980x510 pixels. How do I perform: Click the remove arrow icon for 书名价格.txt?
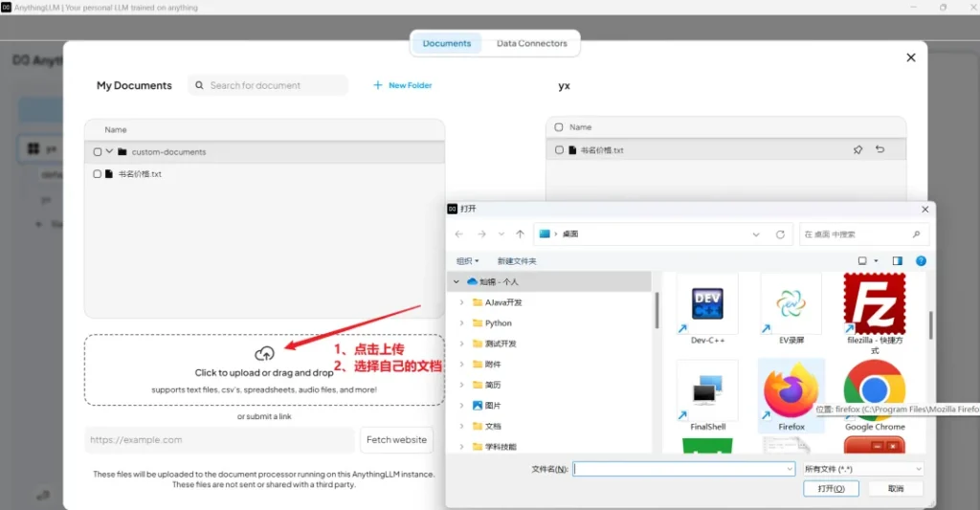(880, 150)
